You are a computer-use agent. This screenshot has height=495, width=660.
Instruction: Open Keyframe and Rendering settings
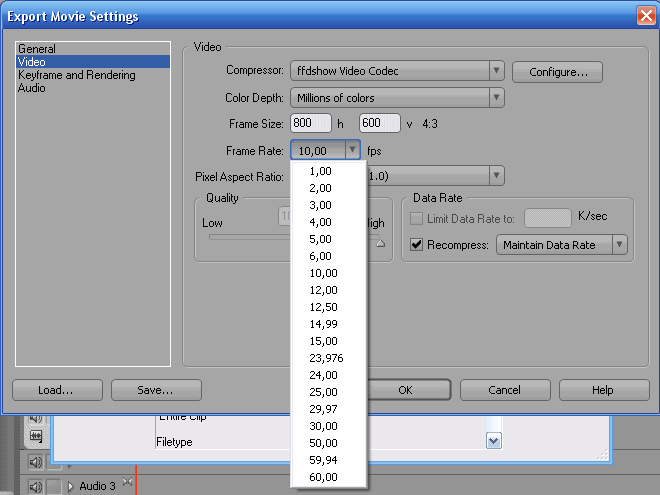76,75
